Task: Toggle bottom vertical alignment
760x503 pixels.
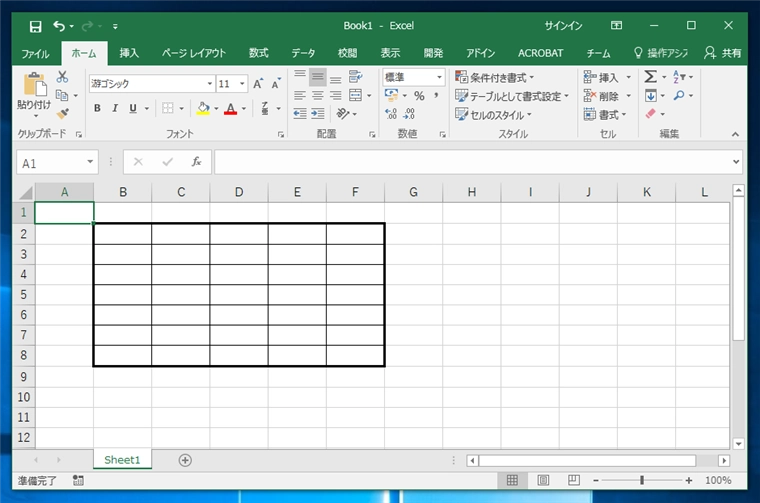Action: coord(335,77)
